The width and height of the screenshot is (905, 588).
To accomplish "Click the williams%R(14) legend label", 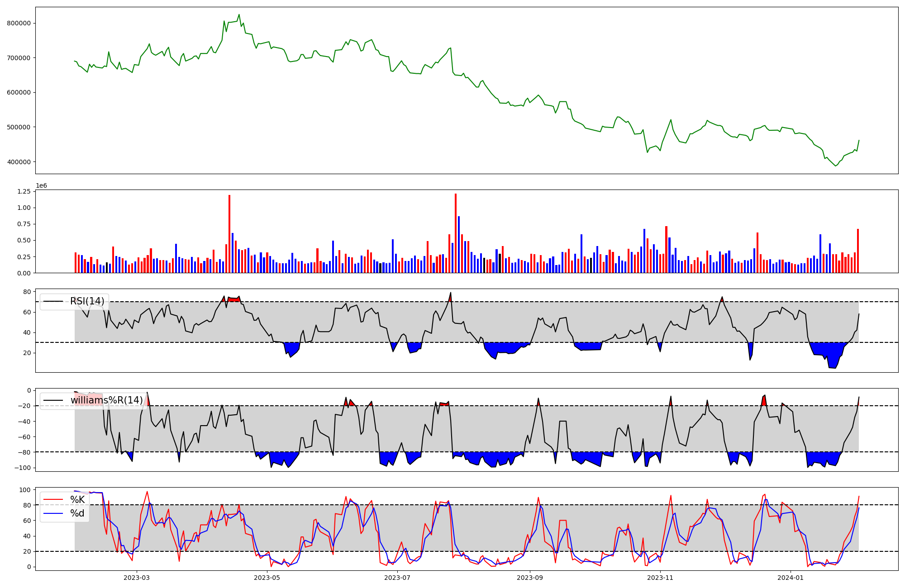I will [x=106, y=400].
